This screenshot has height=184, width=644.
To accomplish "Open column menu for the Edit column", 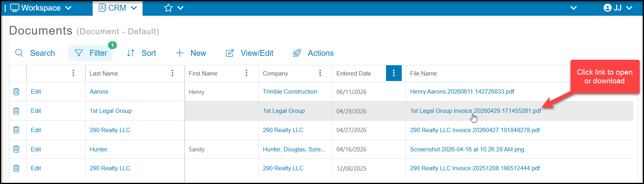I will click(x=73, y=73).
